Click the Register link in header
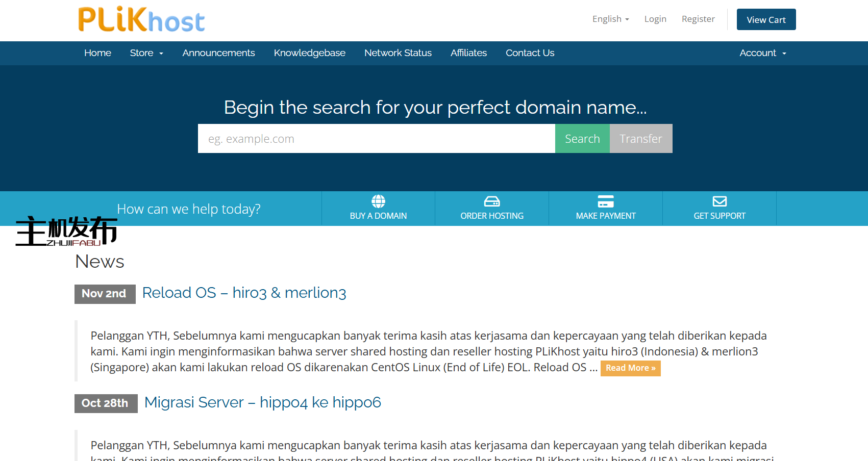This screenshot has height=461, width=868. click(x=698, y=19)
